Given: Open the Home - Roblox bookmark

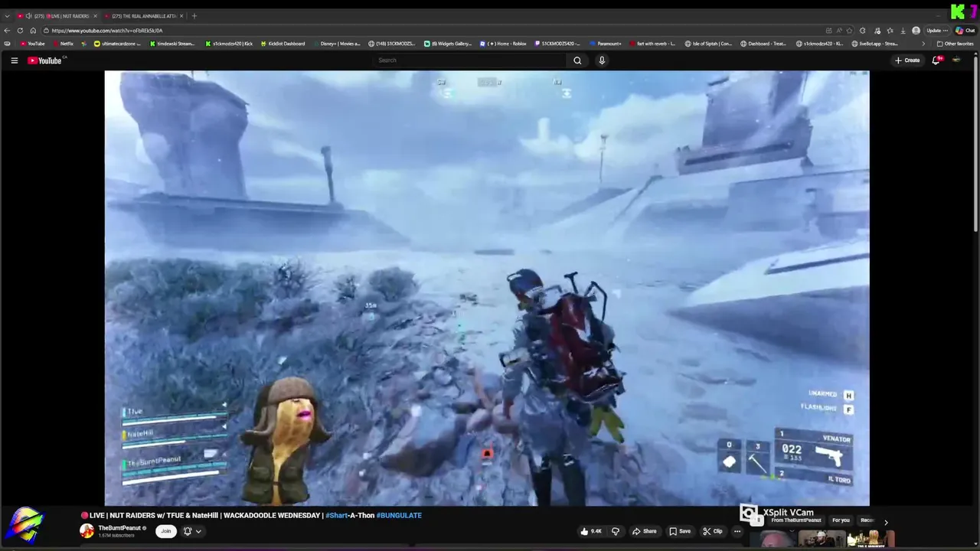Looking at the screenshot, I should (x=503, y=44).
